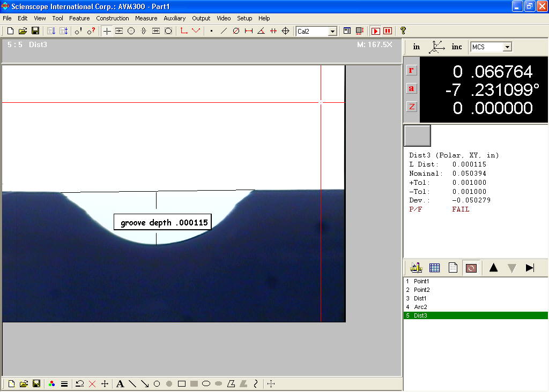Toggle the polar/cartesian coordinate axes icon
Image resolution: width=549 pixels, height=392 pixels.
click(x=436, y=47)
